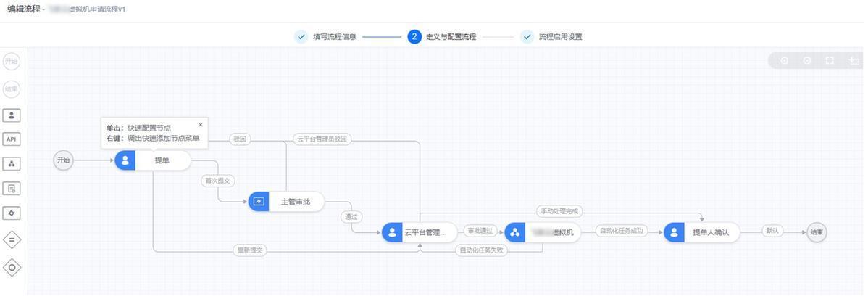Click the 默认 edge label
868x299 pixels.
coord(772,231)
